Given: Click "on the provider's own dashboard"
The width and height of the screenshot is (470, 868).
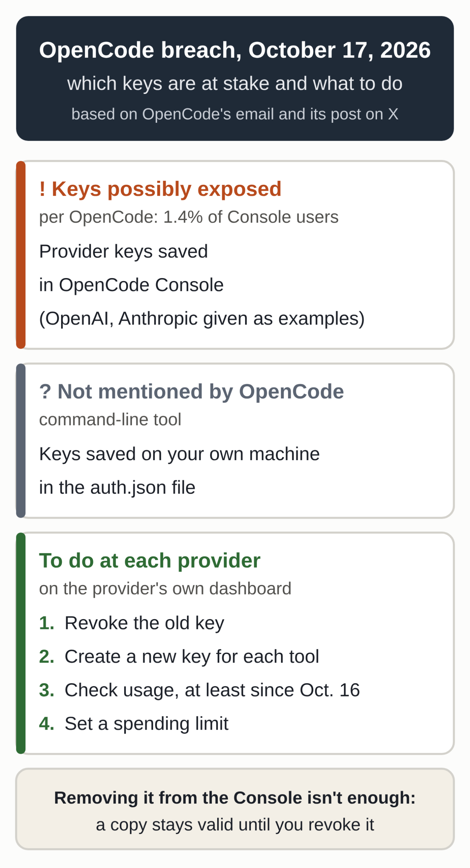Looking at the screenshot, I should pos(165,589).
